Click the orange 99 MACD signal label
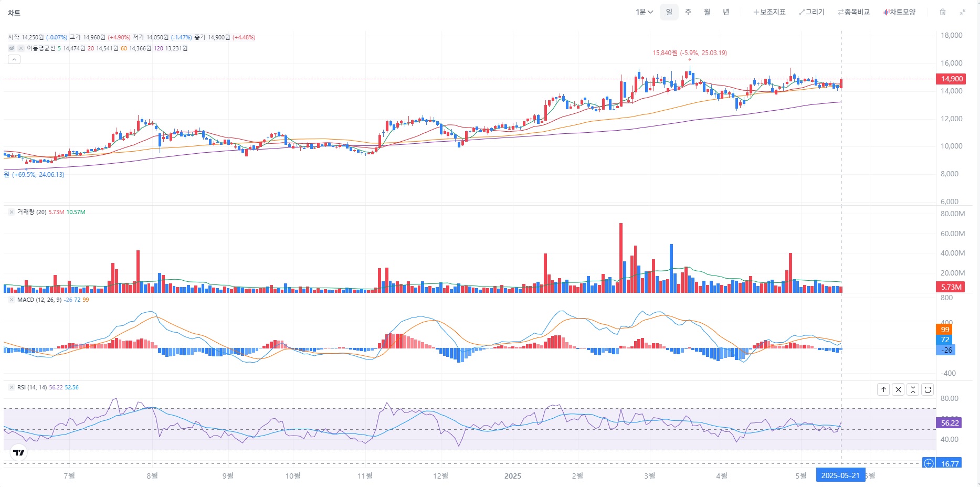Image resolution: width=980 pixels, height=487 pixels. [x=945, y=330]
